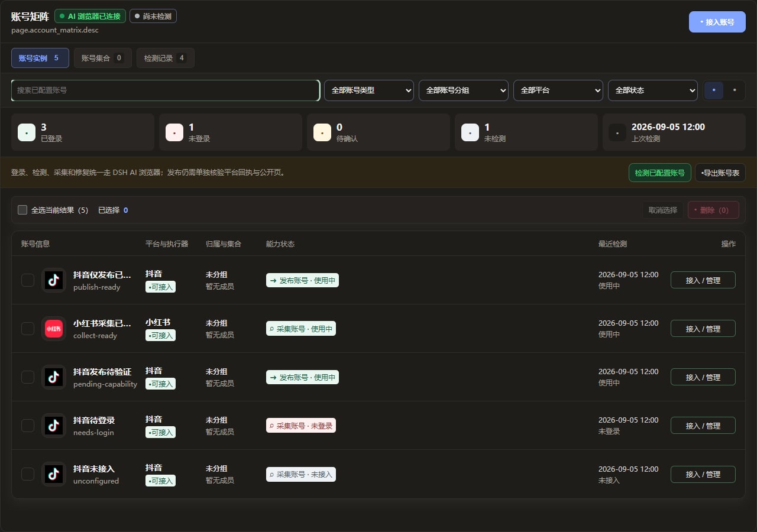Expand the 全部状态 filter dropdown
The image size is (757, 532).
(653, 90)
